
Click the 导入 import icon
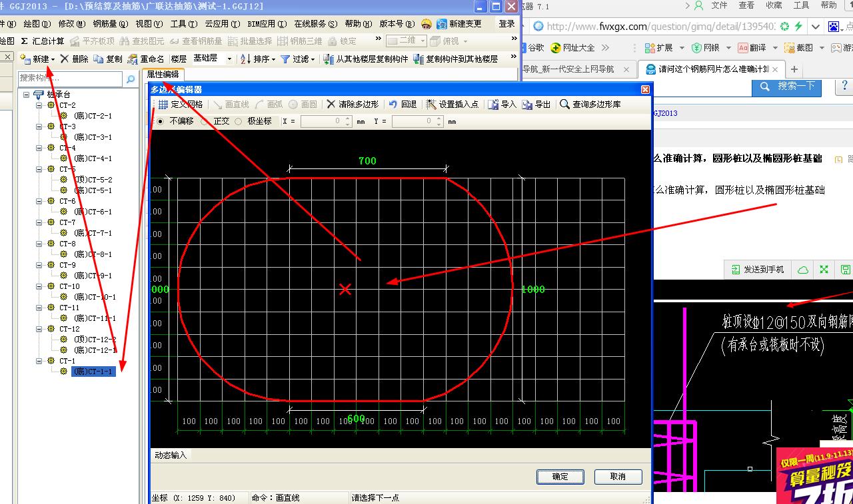pyautogui.click(x=493, y=105)
